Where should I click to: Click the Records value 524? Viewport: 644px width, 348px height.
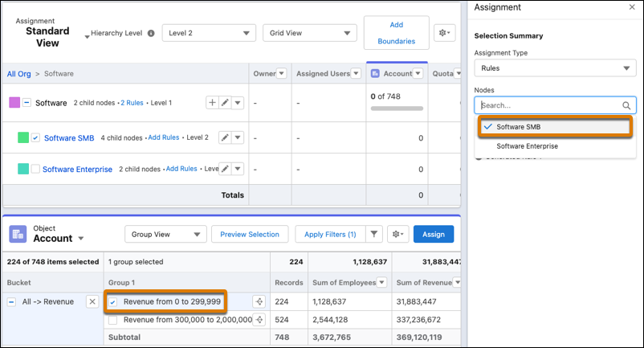(282, 320)
